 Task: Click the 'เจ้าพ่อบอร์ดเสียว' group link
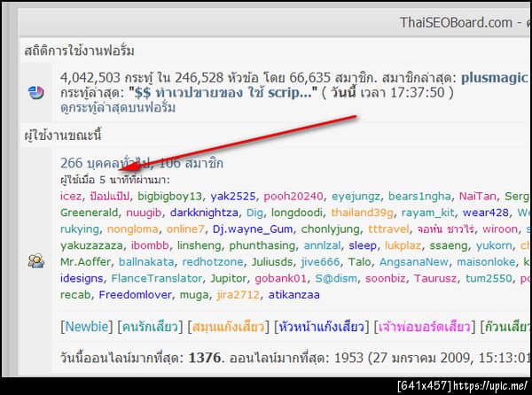click(x=424, y=327)
